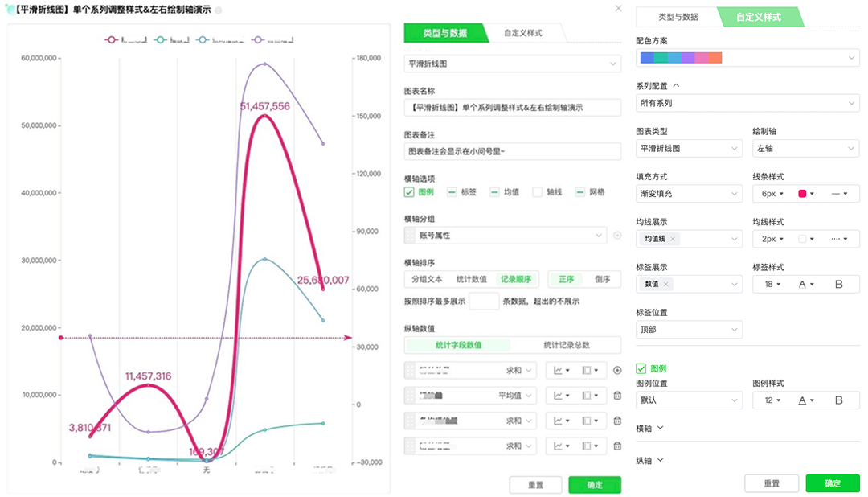Click the 图表备注 text field
The image size is (868, 497).
point(513,151)
